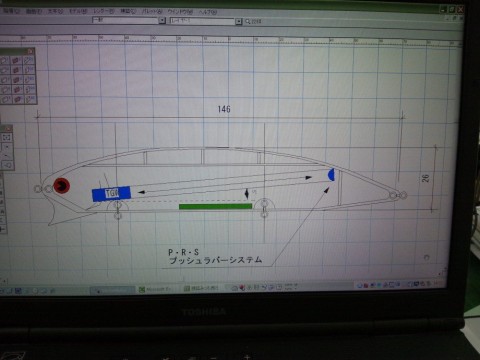
Task: Click inside the layer name combo field
Action: pos(202,21)
